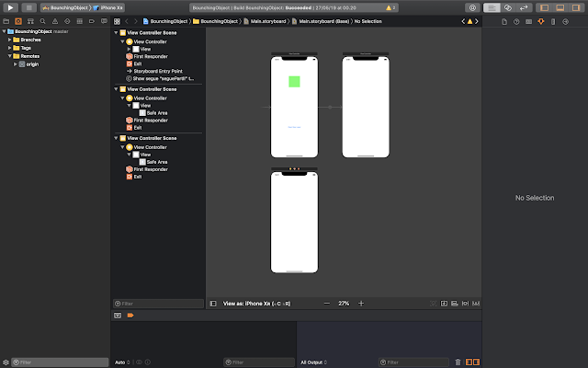588x368 pixels.
Task: Go back in editor history
Action: (127, 21)
